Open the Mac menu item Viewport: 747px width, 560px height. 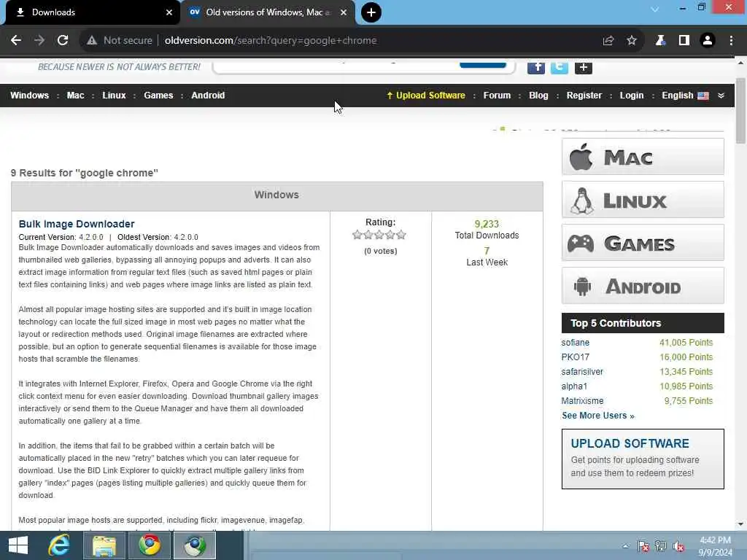pos(75,96)
